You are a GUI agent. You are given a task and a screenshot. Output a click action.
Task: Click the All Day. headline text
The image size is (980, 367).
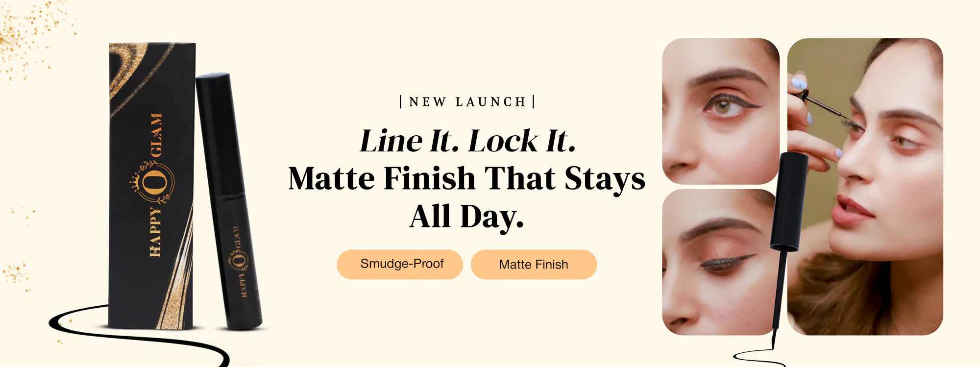[x=466, y=216]
